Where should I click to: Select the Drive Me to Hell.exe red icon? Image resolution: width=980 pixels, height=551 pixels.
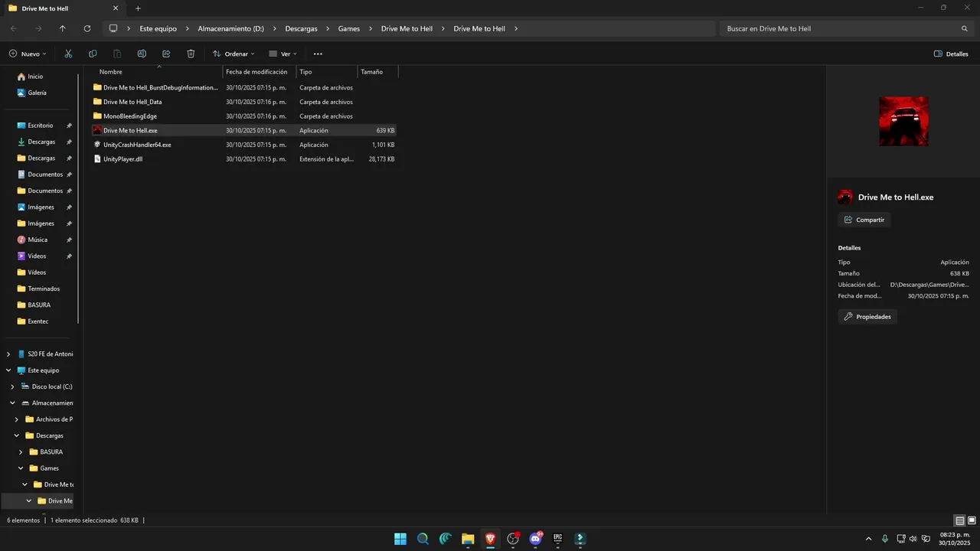tap(97, 130)
